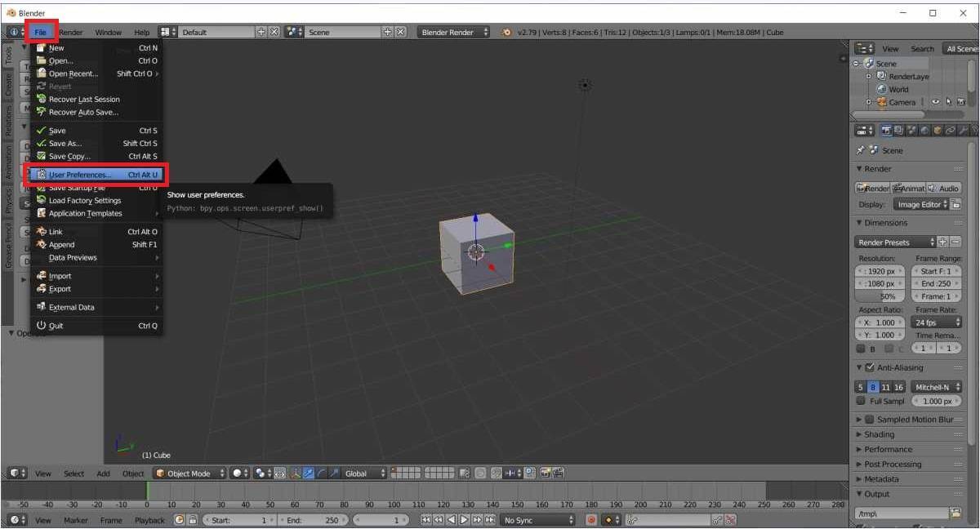Image resolution: width=980 pixels, height=529 pixels.
Task: Adjust the resolution percentage 50% slider
Action: pyautogui.click(x=880, y=296)
